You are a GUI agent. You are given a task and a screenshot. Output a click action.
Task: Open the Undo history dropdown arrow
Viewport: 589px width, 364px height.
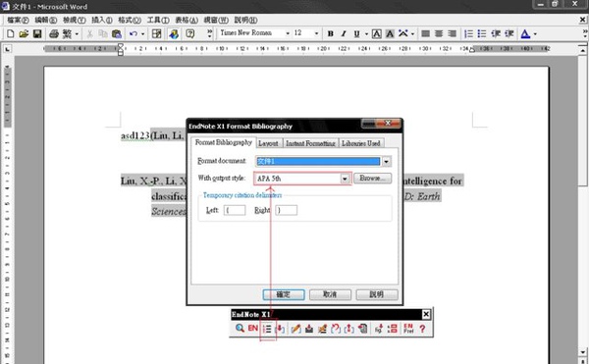(x=142, y=33)
